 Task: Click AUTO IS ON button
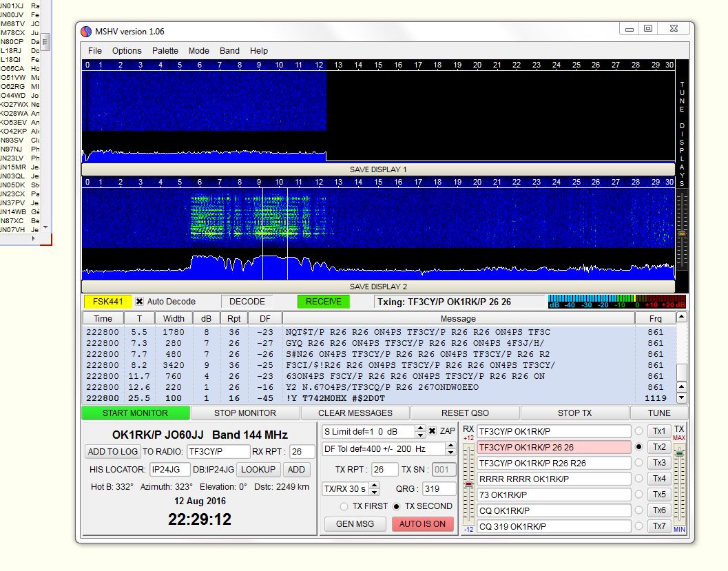pyautogui.click(x=422, y=523)
